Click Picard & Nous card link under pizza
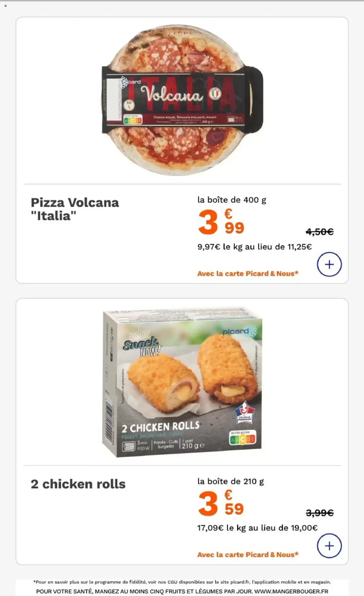The height and width of the screenshot is (596, 364). click(x=248, y=274)
